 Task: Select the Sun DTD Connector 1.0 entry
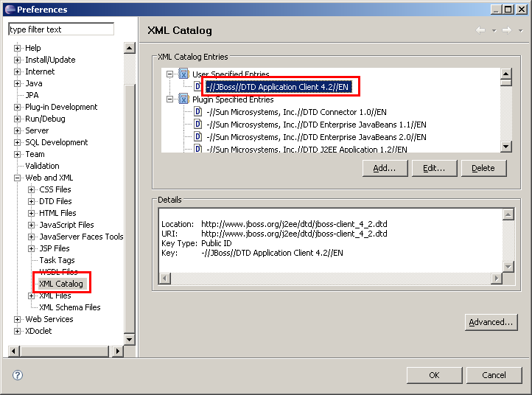click(x=296, y=112)
